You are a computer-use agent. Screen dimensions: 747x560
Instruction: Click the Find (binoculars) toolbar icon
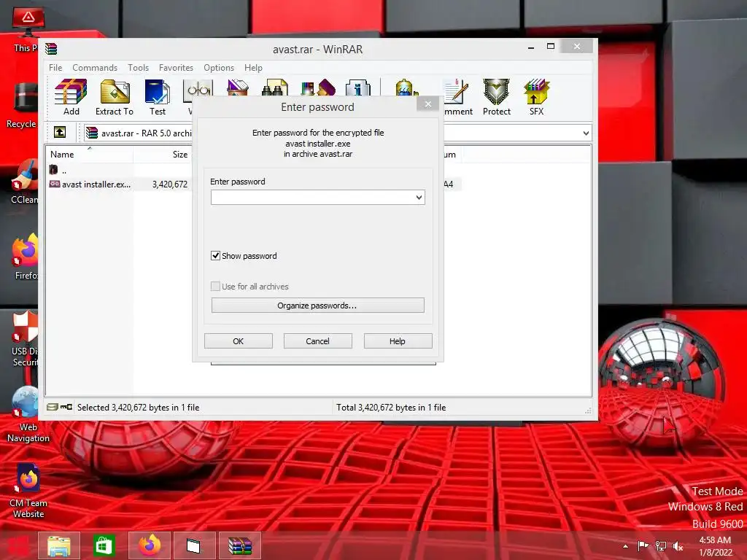point(275,87)
